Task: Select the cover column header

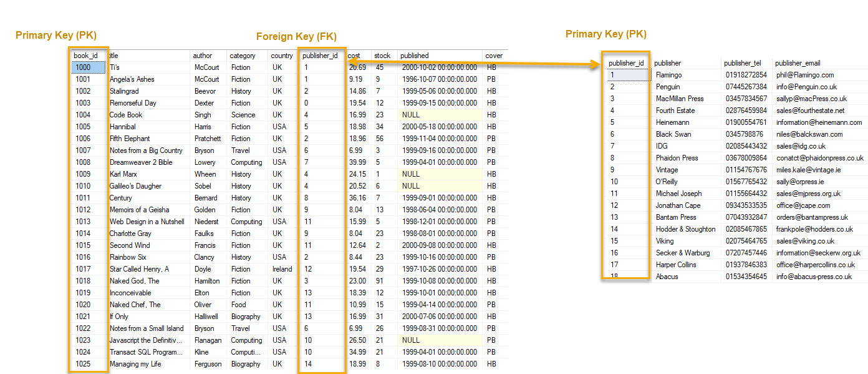Action: tap(494, 56)
